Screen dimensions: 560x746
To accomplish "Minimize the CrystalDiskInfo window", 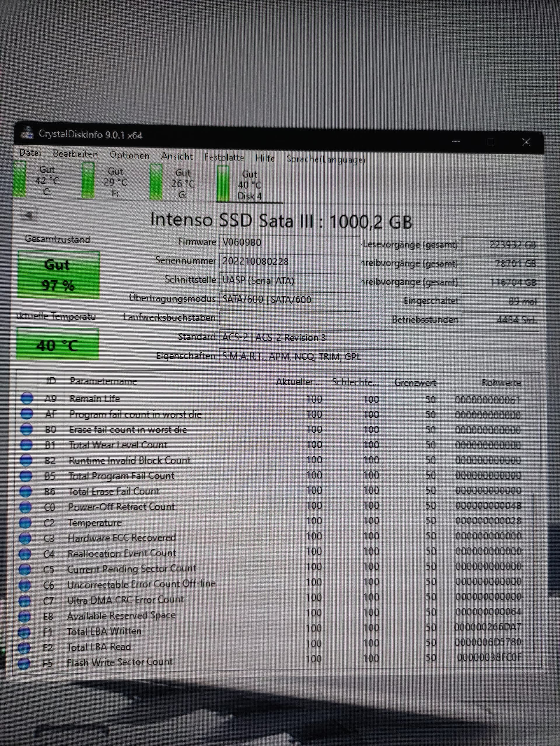I will point(456,141).
